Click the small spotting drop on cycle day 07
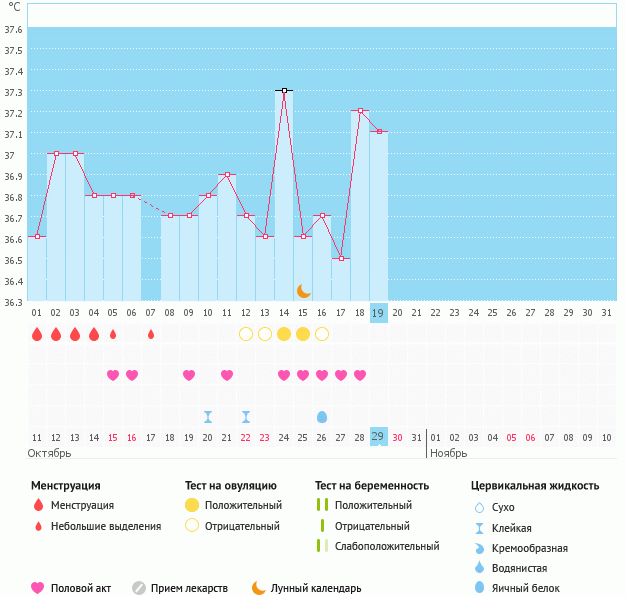This screenshot has height=595, width=626. click(x=151, y=334)
